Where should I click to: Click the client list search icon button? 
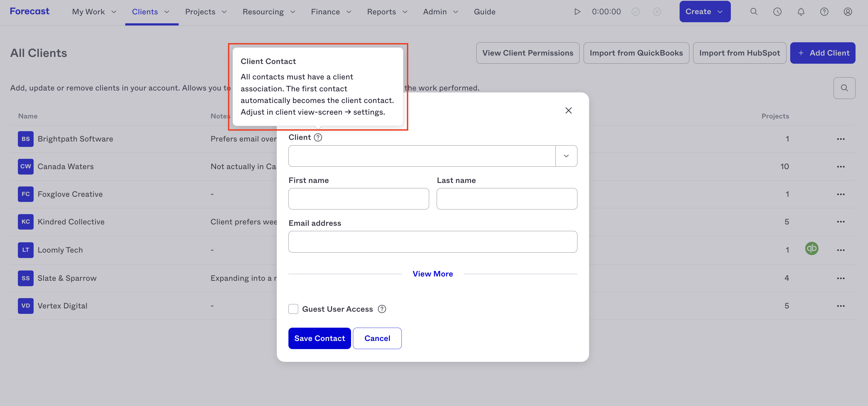point(844,88)
